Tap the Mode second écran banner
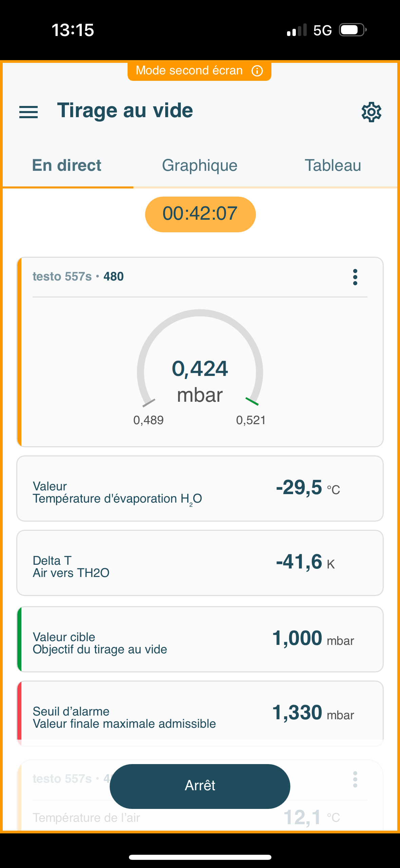Image resolution: width=400 pixels, height=868 pixels. (189, 71)
